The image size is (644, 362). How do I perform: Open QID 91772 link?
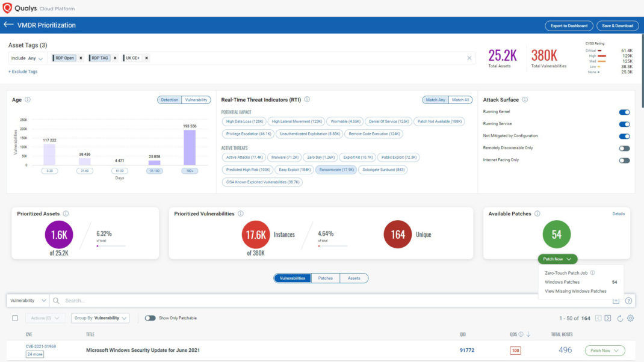click(x=467, y=350)
